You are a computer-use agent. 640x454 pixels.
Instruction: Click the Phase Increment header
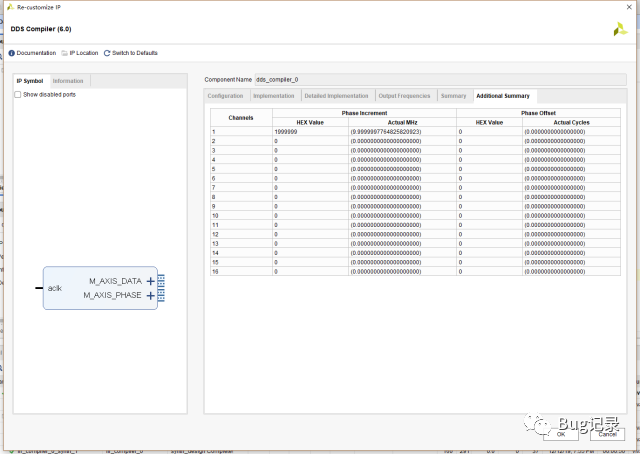364,113
